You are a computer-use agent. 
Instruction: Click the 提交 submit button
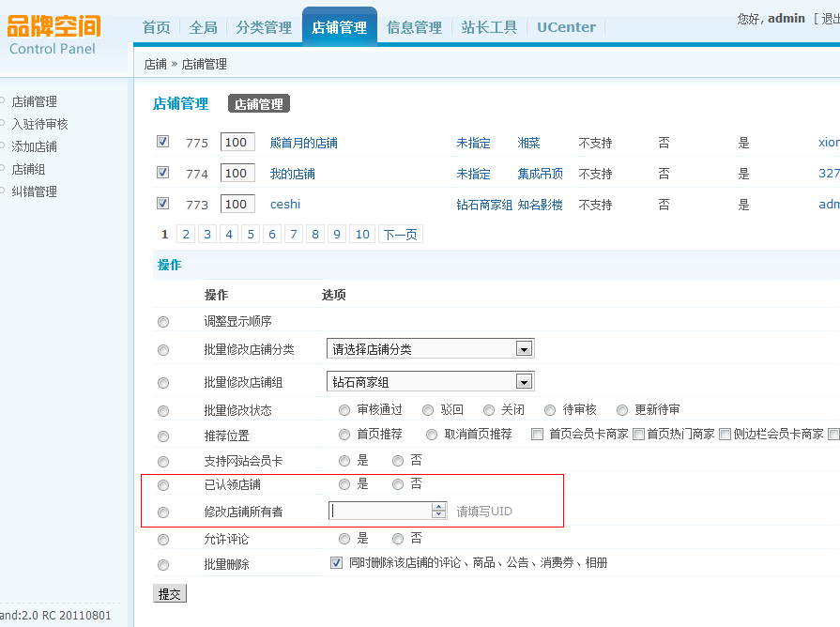pyautogui.click(x=170, y=594)
